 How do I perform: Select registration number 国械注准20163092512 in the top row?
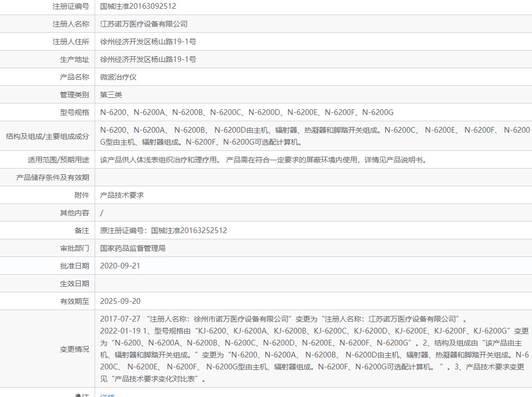[138, 6]
